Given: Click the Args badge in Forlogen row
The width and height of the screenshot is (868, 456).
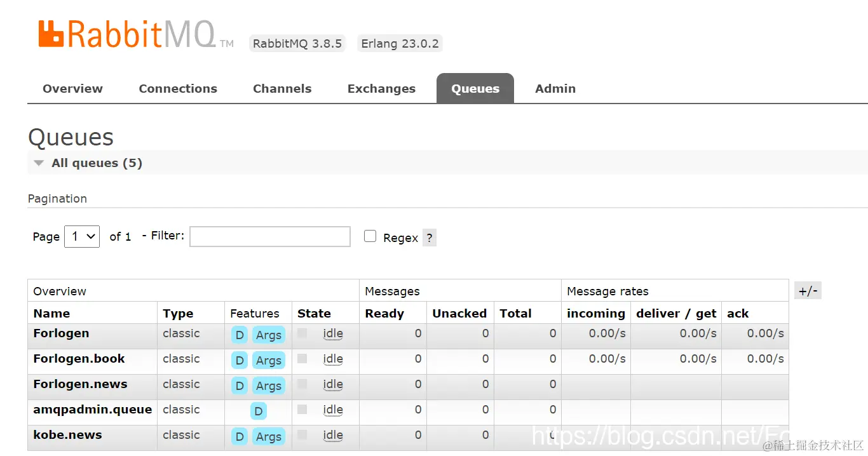Looking at the screenshot, I should coord(269,335).
